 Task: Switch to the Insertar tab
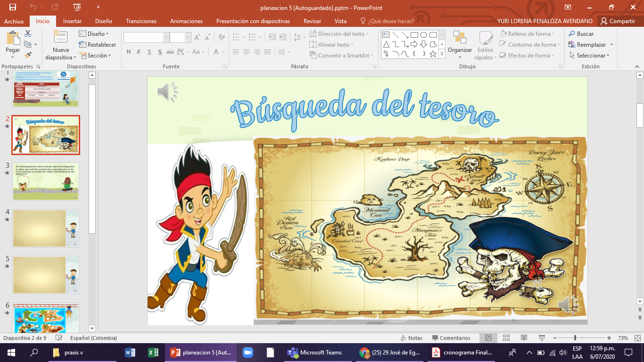click(72, 21)
